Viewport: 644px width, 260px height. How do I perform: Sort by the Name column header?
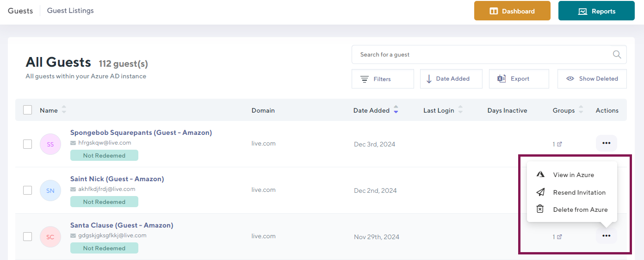pos(49,110)
